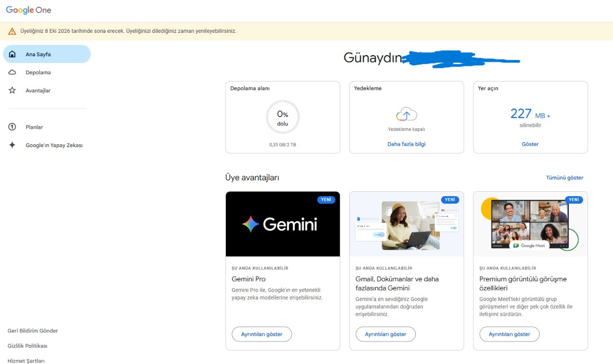Click the YENİ badge on Gmail, Dokümanlar card

[x=450, y=200]
